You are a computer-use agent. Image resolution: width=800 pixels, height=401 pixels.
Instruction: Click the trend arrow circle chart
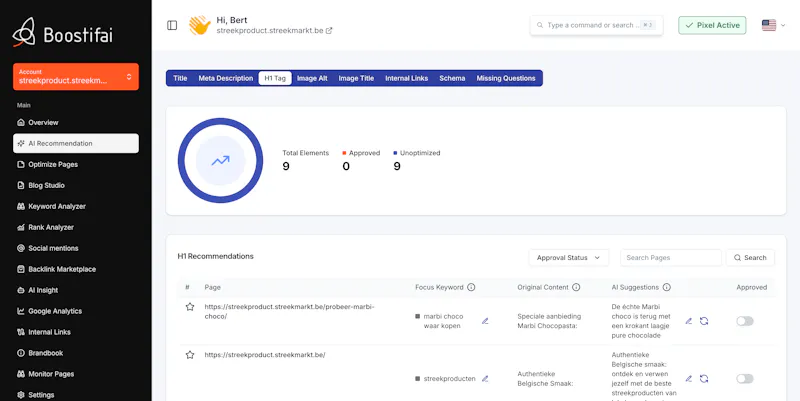click(220, 160)
